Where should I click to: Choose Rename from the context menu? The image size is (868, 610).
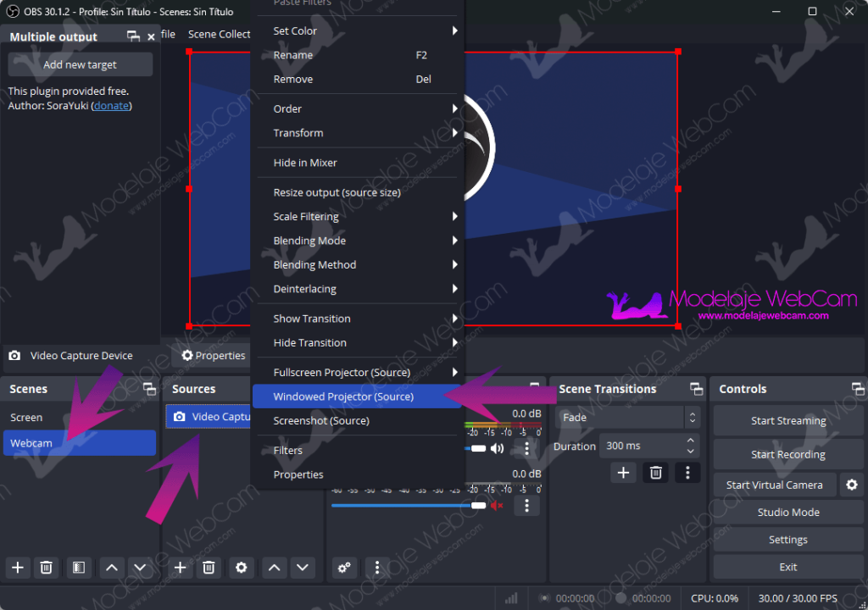358,55
